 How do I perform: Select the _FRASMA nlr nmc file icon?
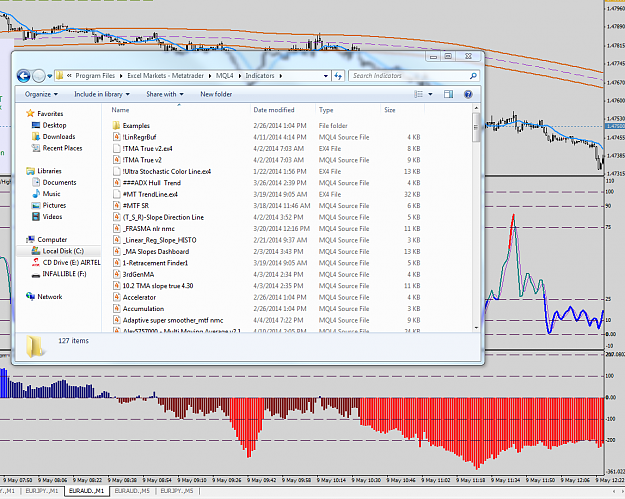coord(116,229)
